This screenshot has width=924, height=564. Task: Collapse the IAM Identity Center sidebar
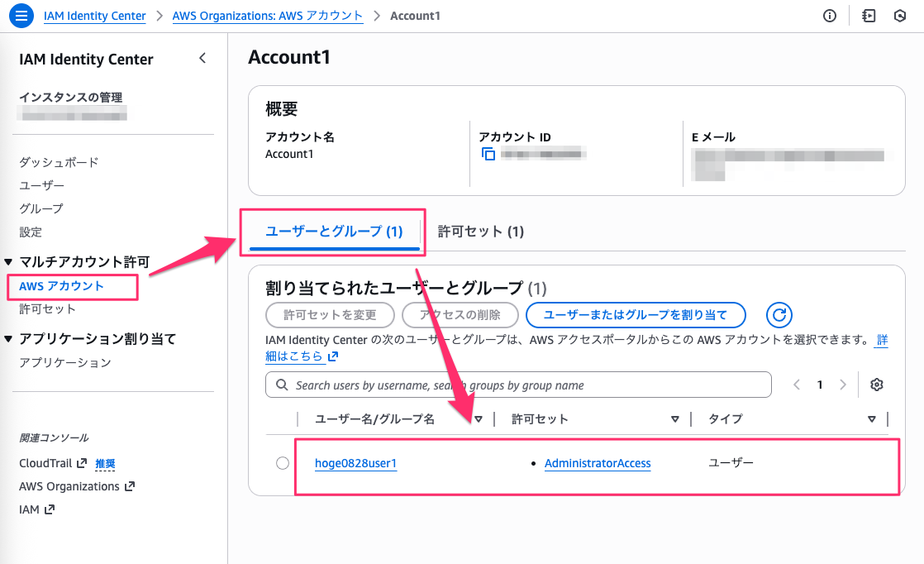202,58
